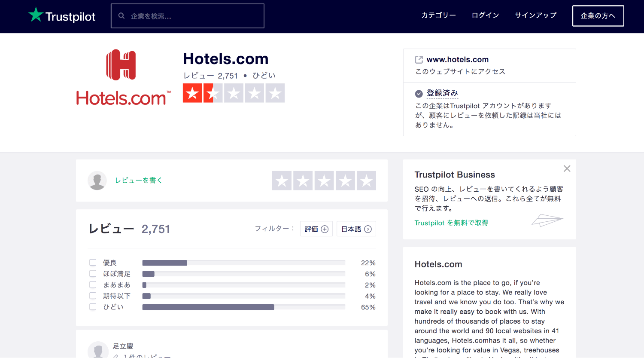This screenshot has height=358, width=644.
Task: Click レビュー 2,751 under company title
Action: [210, 76]
